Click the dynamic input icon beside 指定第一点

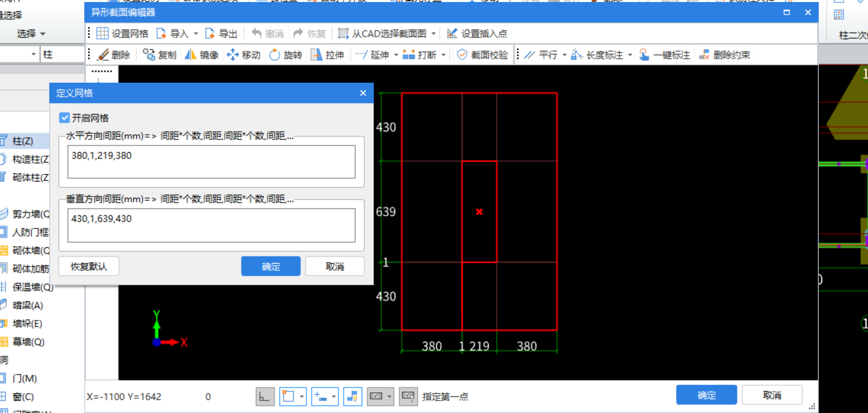point(408,397)
